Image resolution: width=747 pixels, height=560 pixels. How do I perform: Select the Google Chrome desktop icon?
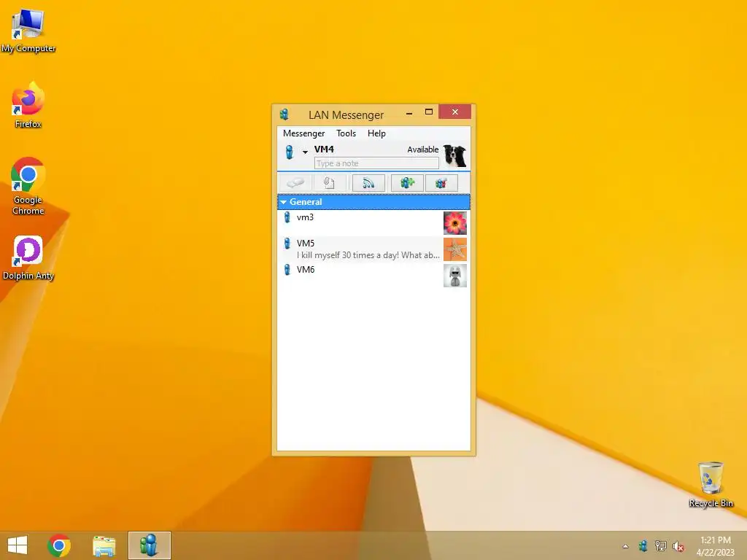tap(28, 186)
